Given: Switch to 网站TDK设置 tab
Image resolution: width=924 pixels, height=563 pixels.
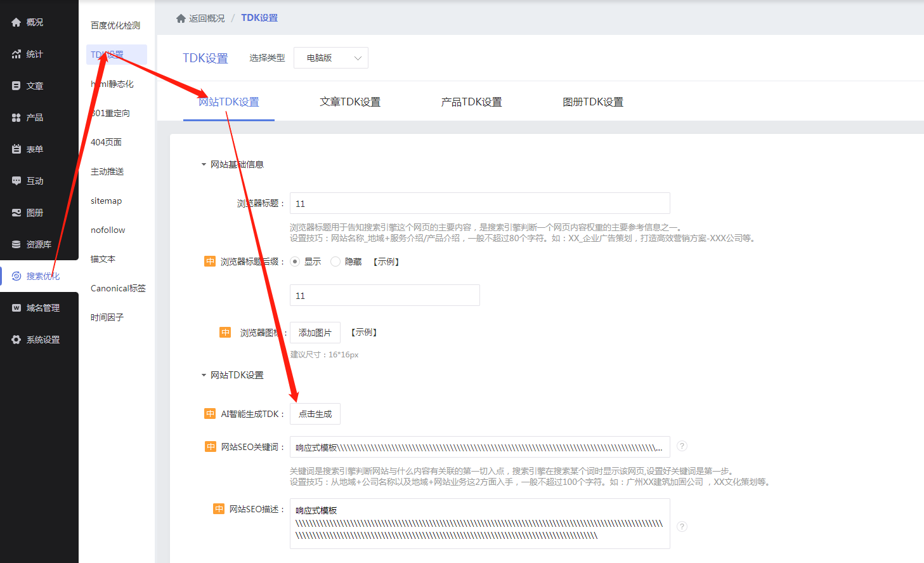Looking at the screenshot, I should click(x=229, y=102).
